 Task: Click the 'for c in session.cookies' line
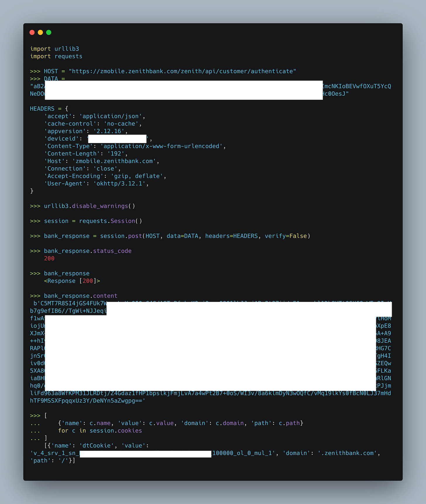100,431
